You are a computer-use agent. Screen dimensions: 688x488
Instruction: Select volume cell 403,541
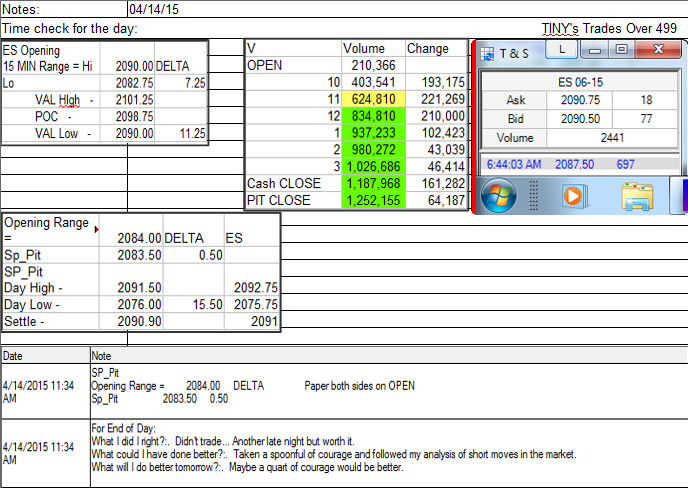(x=373, y=82)
